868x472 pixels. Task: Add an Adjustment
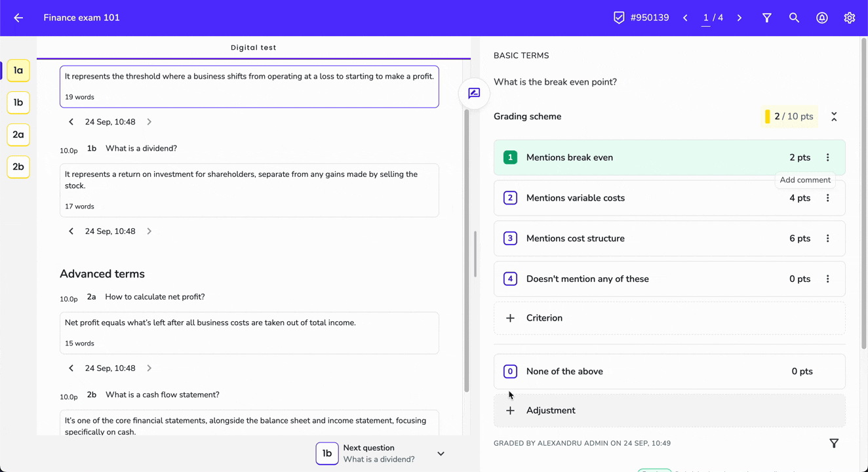tap(669, 410)
